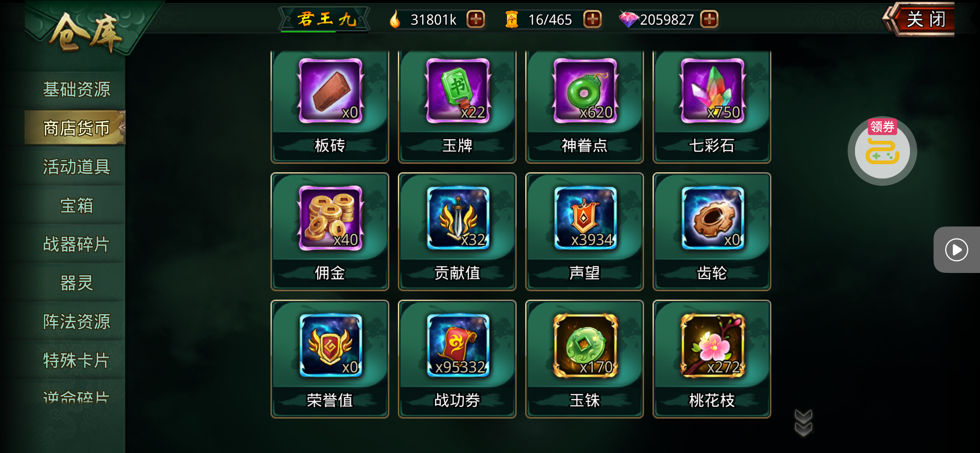This screenshot has height=453, width=980.
Task: Switch to the 基础资源 tab
Action: (x=76, y=89)
